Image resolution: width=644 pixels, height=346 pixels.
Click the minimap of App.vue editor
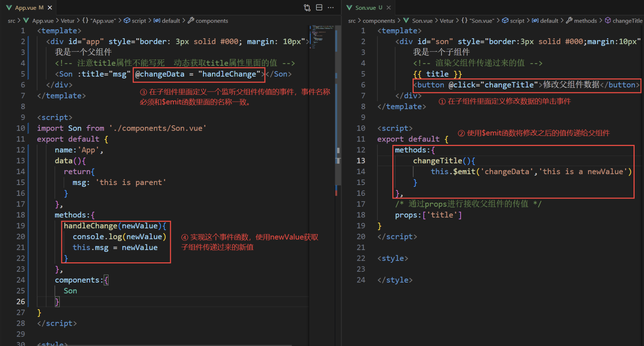coord(322,38)
